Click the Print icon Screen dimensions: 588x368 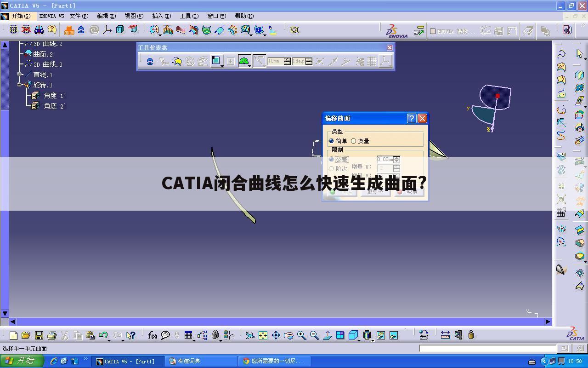coord(52,335)
